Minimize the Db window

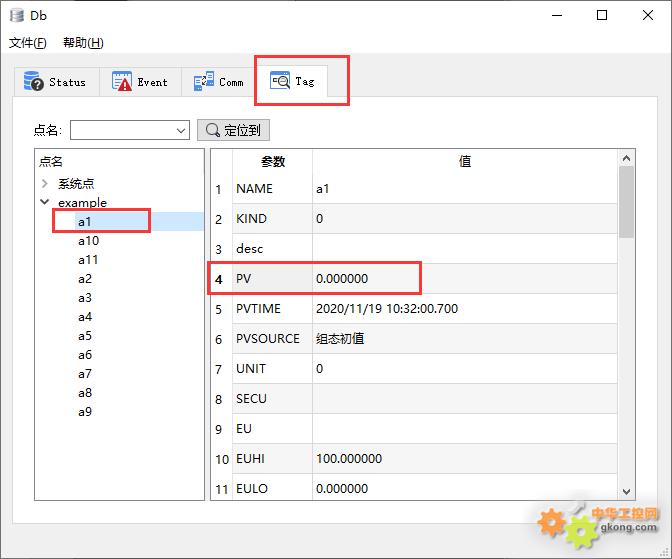pos(557,15)
